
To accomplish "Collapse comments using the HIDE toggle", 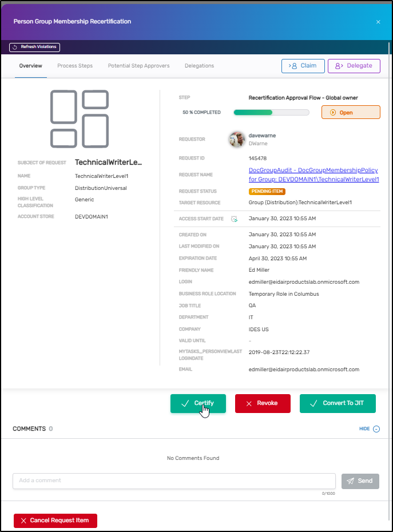I will point(368,428).
